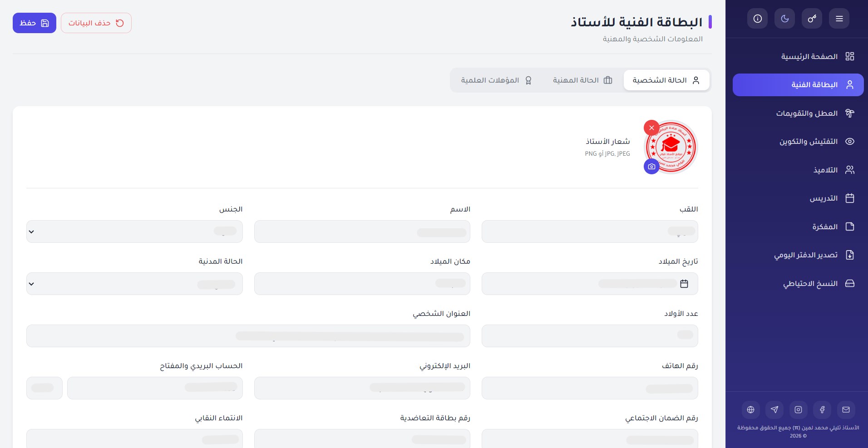This screenshot has width=868, height=448.
Task: Switch to الحالة الشخصية tab
Action: tap(666, 80)
